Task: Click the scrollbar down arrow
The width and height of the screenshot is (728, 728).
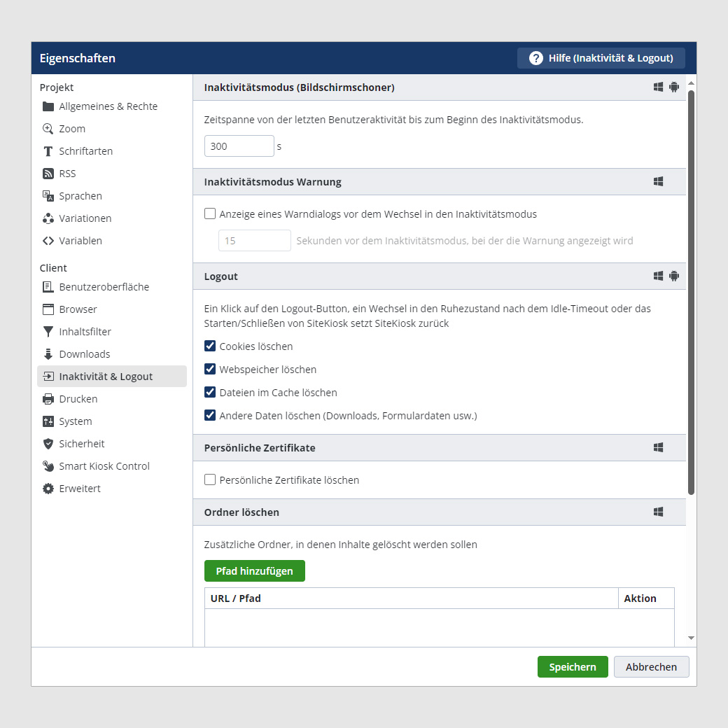Action: [x=691, y=638]
